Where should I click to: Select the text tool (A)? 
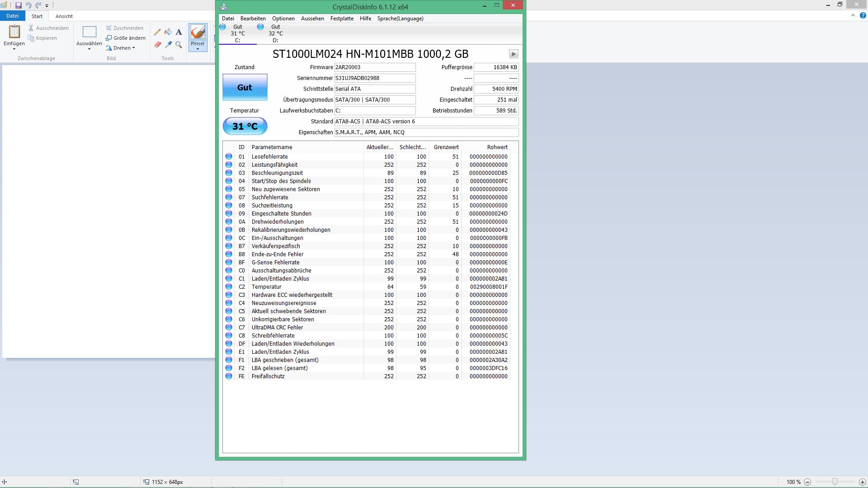[179, 32]
